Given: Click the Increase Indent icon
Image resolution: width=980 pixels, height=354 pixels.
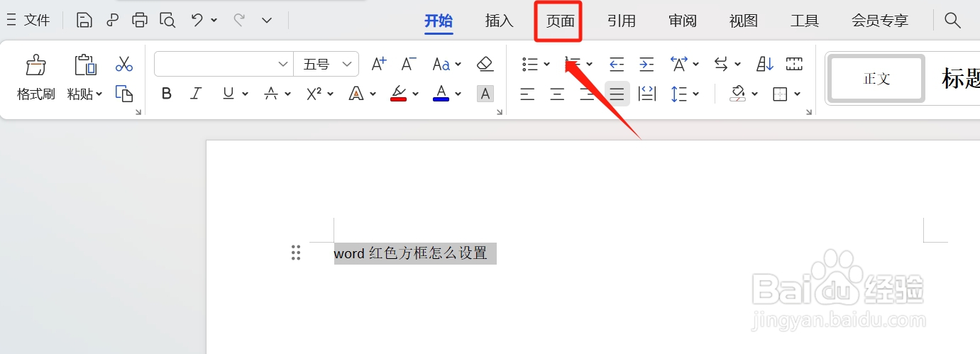Looking at the screenshot, I should coord(646,64).
